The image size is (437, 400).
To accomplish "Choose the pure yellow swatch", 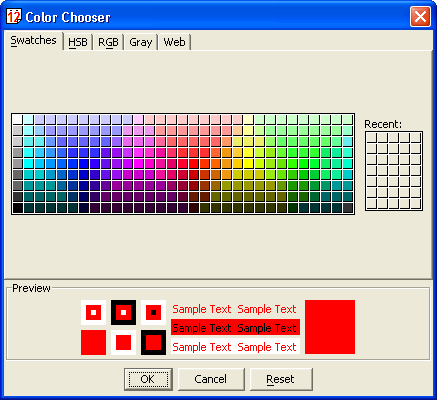I will [x=248, y=163].
